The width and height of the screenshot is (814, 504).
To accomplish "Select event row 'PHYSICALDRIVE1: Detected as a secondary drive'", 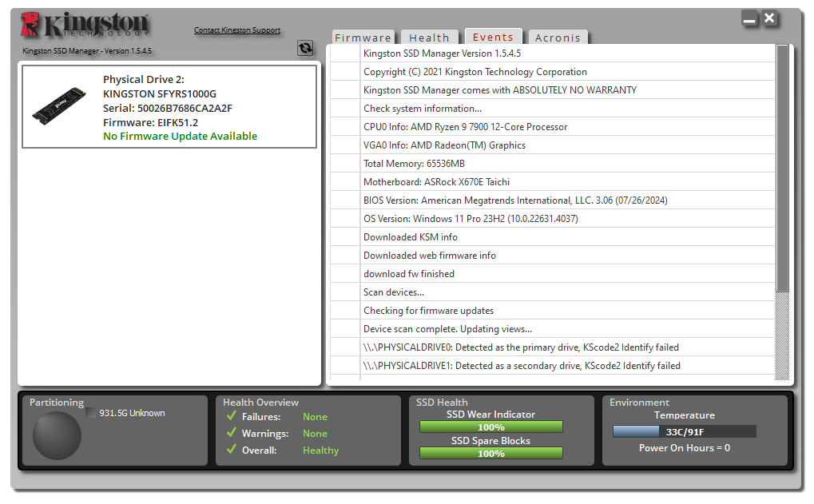I will coord(552,365).
